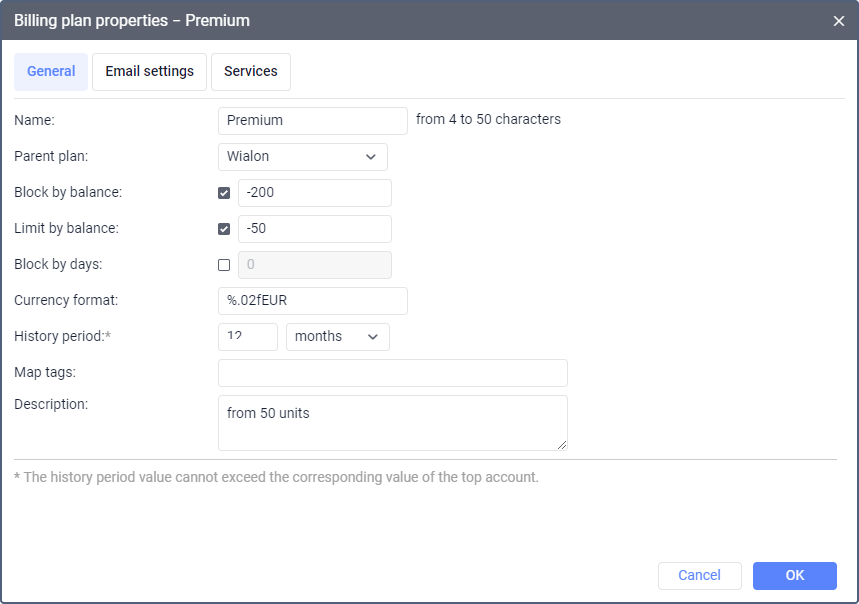This screenshot has height=604, width=859.
Task: Switch to the Email settings tab
Action: click(149, 72)
